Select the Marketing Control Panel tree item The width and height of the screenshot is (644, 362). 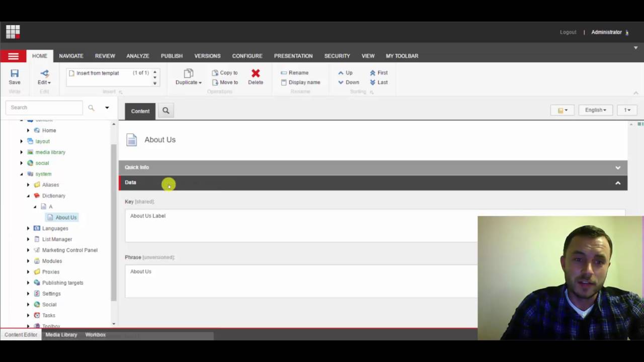(x=69, y=250)
